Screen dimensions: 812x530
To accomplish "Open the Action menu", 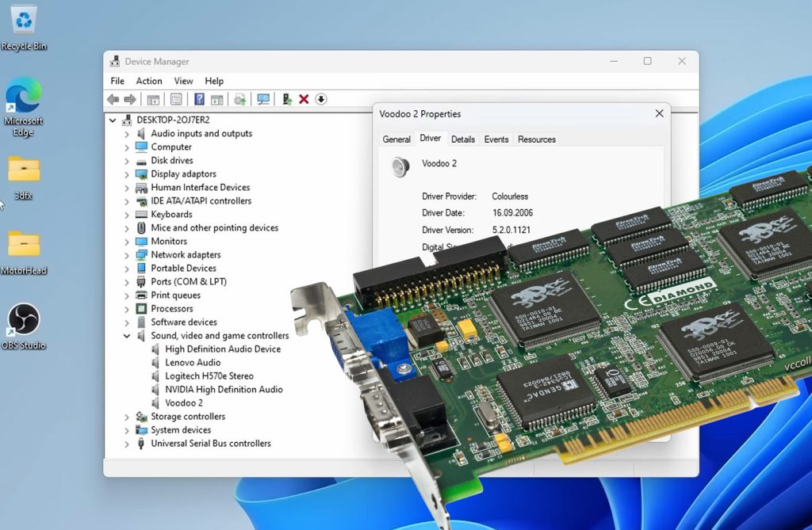I will coord(149,80).
